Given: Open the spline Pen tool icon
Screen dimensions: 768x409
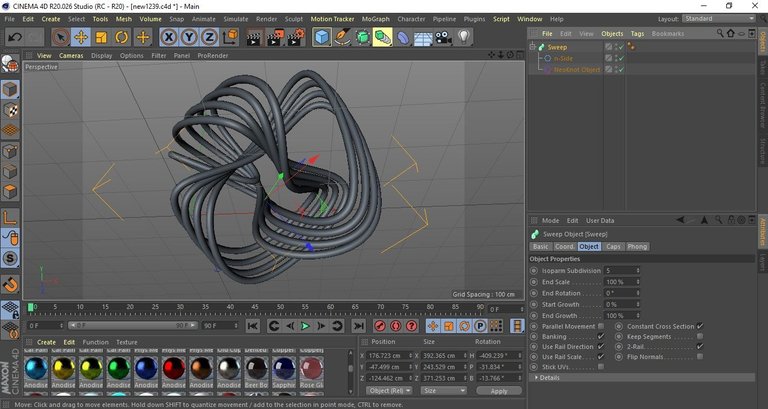Looking at the screenshot, I should pos(342,37).
